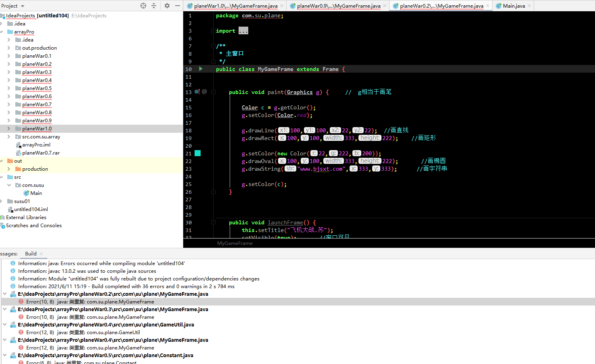
Task: Select the planeWar0.7.rar file
Action: click(x=41, y=153)
